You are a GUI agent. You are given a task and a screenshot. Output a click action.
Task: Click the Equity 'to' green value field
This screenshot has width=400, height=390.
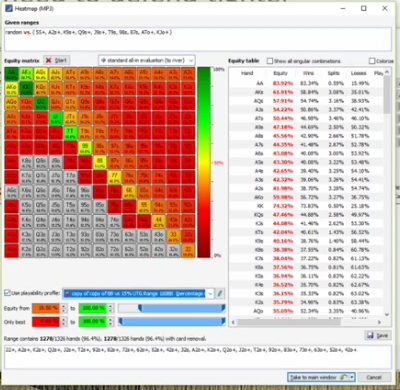[93, 308]
